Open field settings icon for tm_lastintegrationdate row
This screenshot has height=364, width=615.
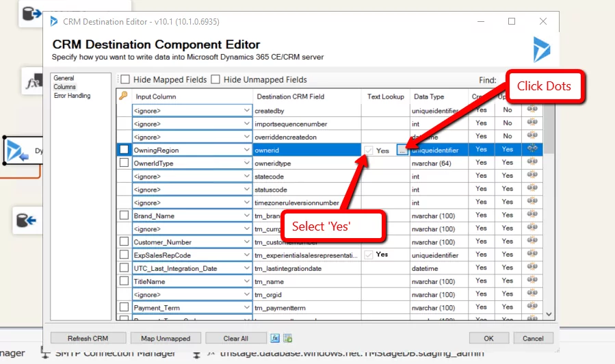[x=532, y=267]
